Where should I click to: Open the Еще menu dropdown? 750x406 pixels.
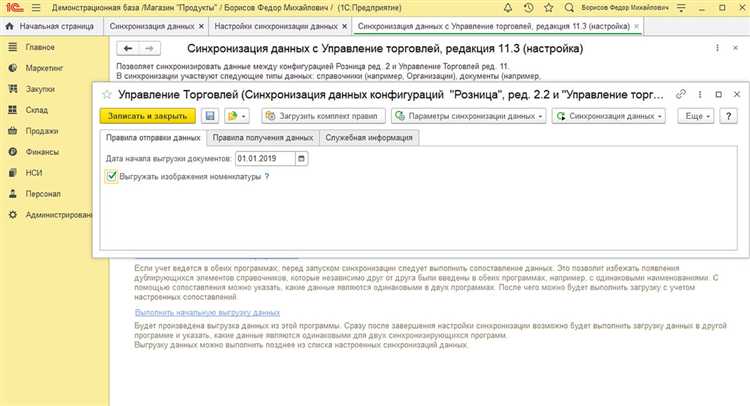click(x=695, y=116)
